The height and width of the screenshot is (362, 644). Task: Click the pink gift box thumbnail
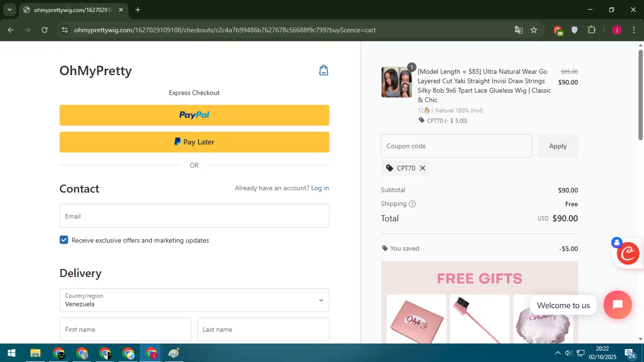(x=416, y=320)
